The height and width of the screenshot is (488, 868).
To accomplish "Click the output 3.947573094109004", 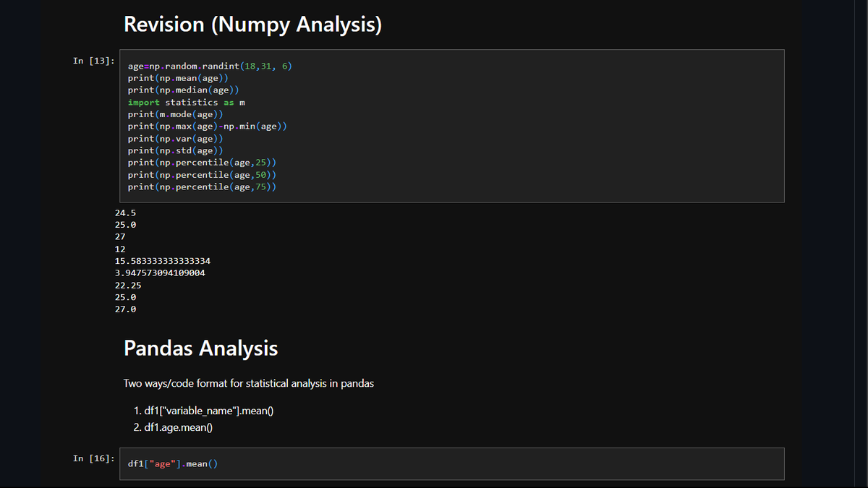I will 160,273.
